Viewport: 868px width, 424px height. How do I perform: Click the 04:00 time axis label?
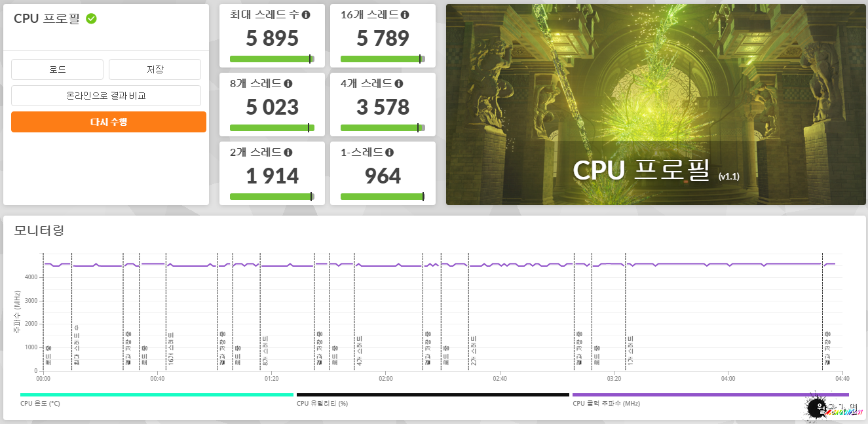click(x=728, y=378)
